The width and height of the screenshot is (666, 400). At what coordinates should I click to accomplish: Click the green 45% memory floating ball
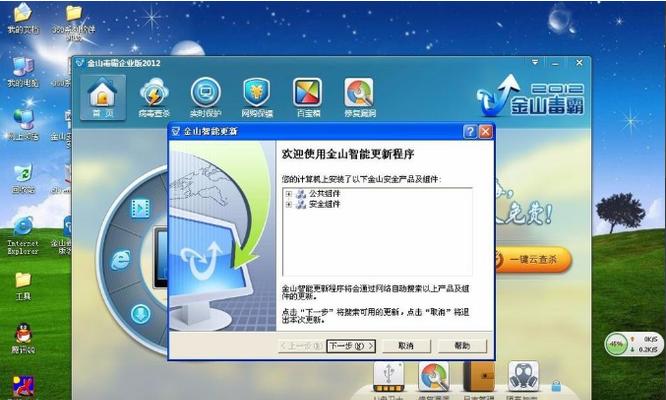pyautogui.click(x=616, y=344)
